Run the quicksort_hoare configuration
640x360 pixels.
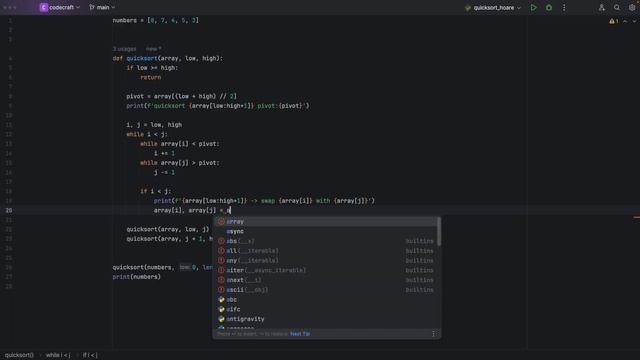[x=533, y=7]
